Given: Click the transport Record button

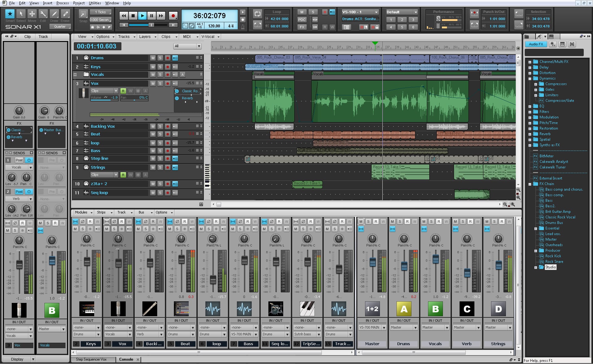Looking at the screenshot, I should (173, 15).
